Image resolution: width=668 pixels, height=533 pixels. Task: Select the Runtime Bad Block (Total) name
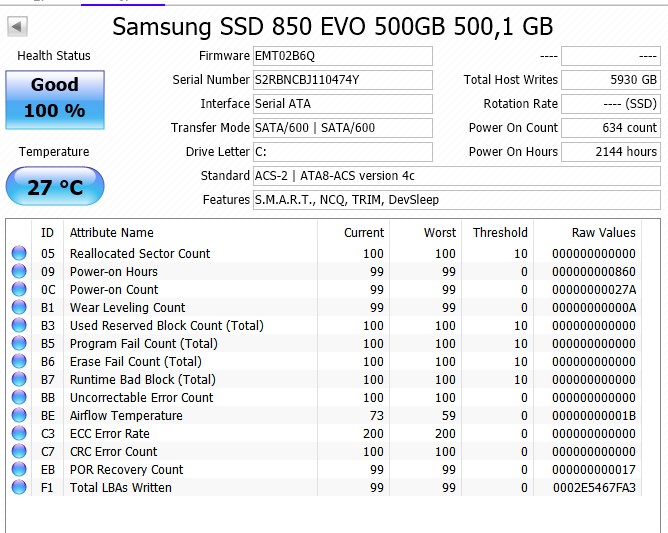pos(143,379)
